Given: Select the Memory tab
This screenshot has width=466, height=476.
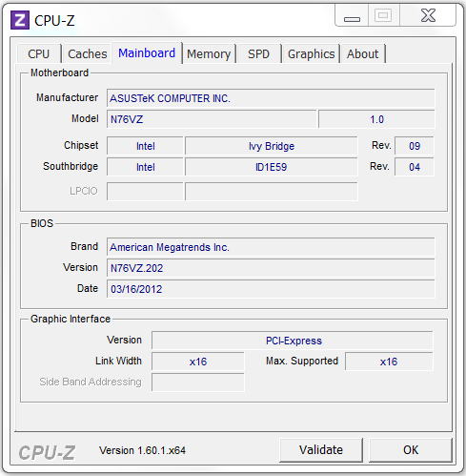Looking at the screenshot, I should tap(209, 53).
